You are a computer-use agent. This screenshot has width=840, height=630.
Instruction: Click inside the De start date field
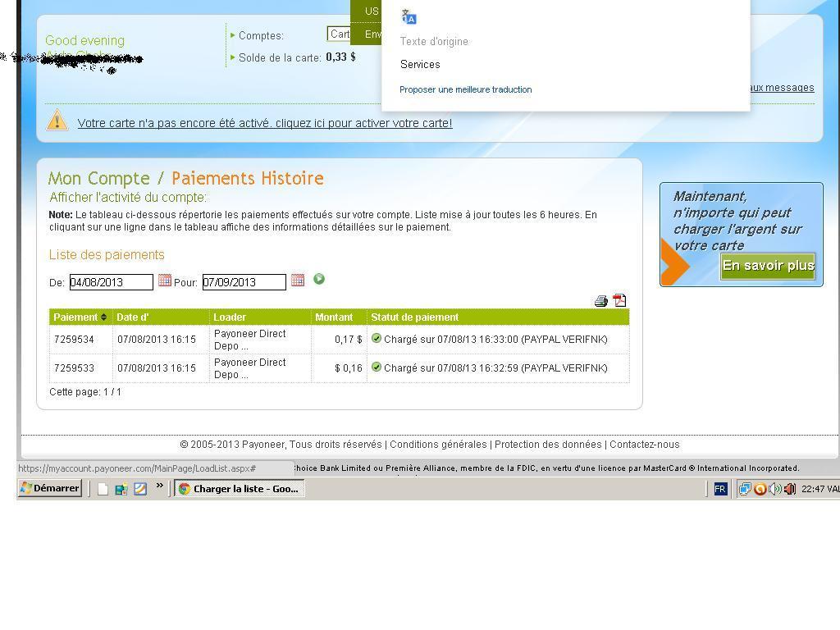click(112, 282)
